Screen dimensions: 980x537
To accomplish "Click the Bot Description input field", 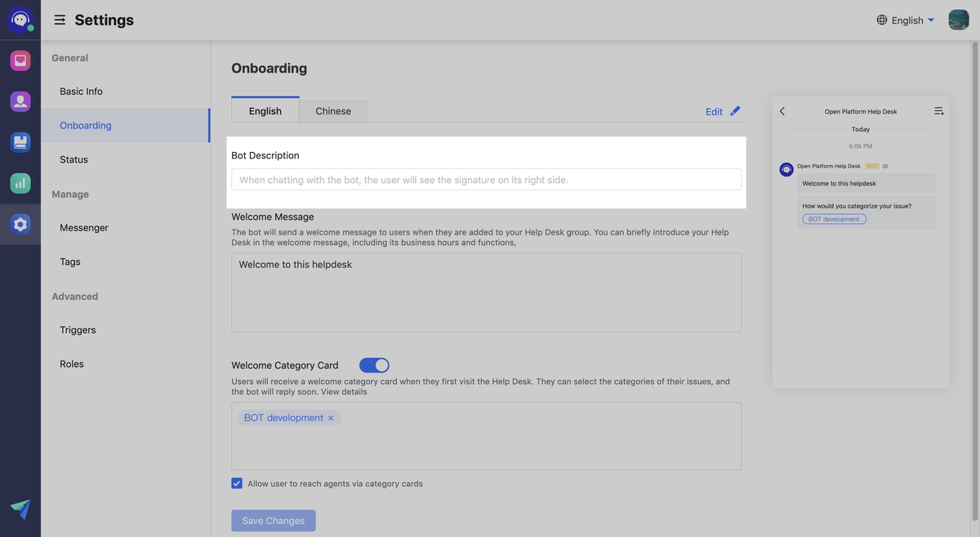I will tap(486, 180).
